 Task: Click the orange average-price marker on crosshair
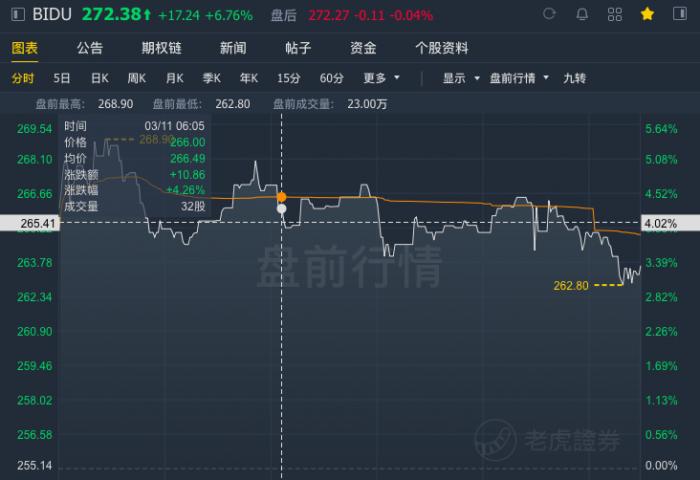[x=281, y=197]
